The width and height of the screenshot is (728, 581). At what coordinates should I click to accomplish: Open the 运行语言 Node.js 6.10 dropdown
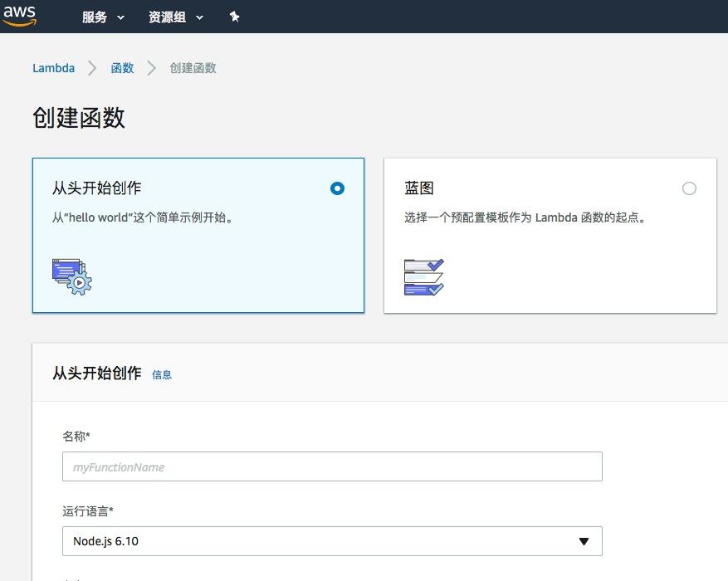click(x=332, y=541)
